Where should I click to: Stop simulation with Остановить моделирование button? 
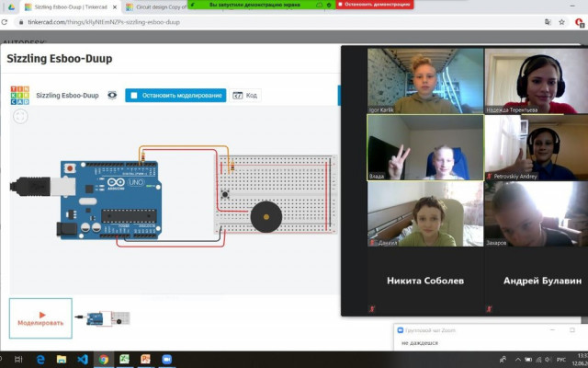pyautogui.click(x=175, y=96)
